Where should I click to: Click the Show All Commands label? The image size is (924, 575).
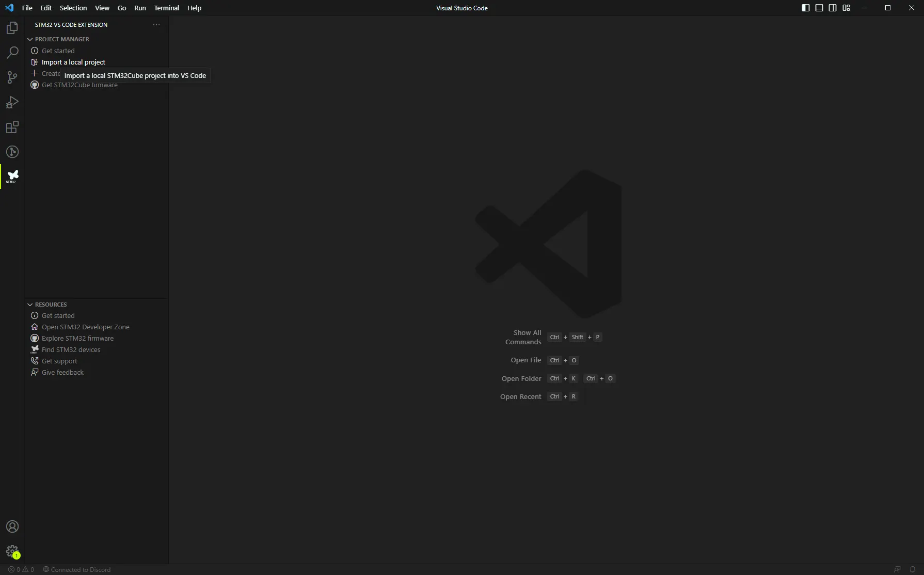pos(523,337)
